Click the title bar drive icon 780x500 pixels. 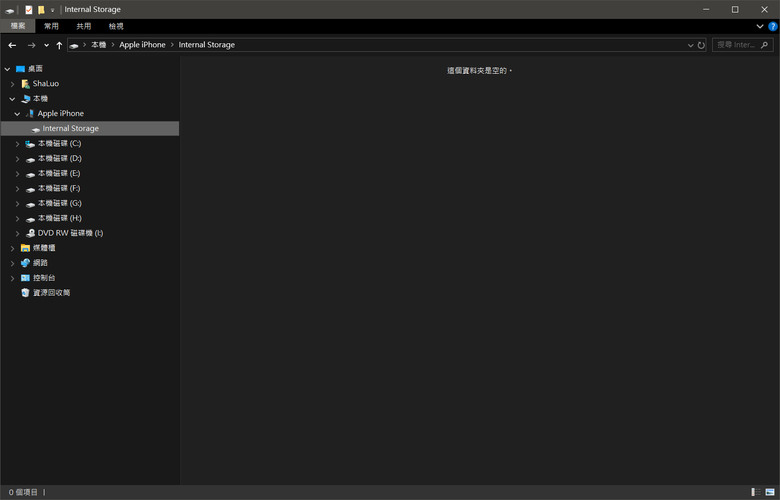(9, 10)
